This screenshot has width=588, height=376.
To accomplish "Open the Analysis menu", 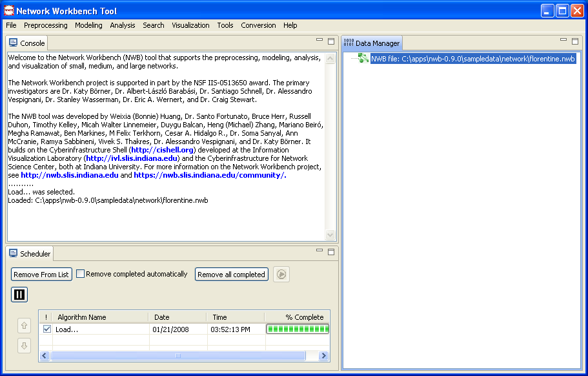I will pyautogui.click(x=123, y=25).
